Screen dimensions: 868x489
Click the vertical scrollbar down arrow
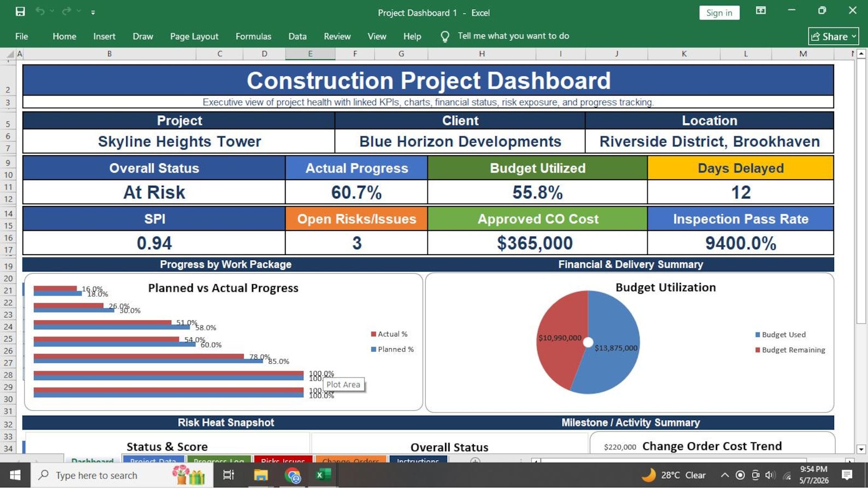click(x=861, y=449)
